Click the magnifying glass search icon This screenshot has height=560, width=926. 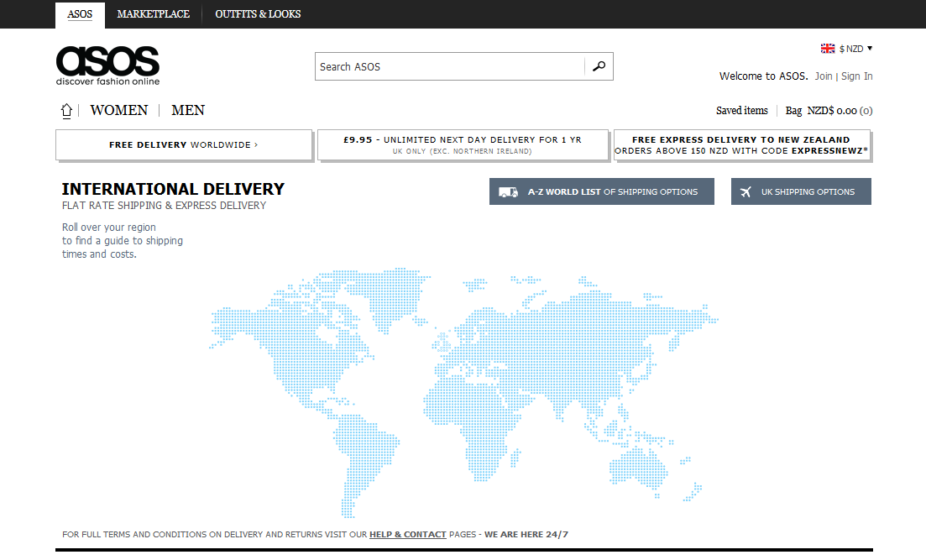click(x=599, y=66)
